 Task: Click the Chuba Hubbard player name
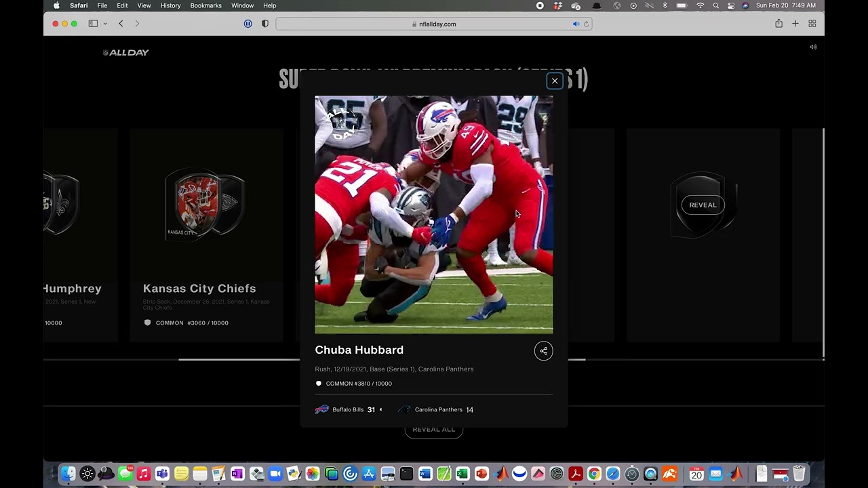[359, 350]
